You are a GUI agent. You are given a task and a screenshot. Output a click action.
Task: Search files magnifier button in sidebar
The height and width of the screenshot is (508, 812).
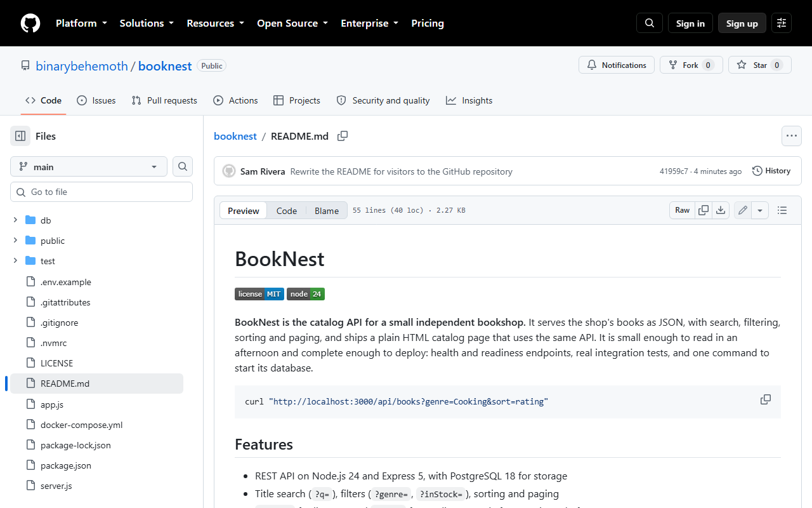(183, 166)
